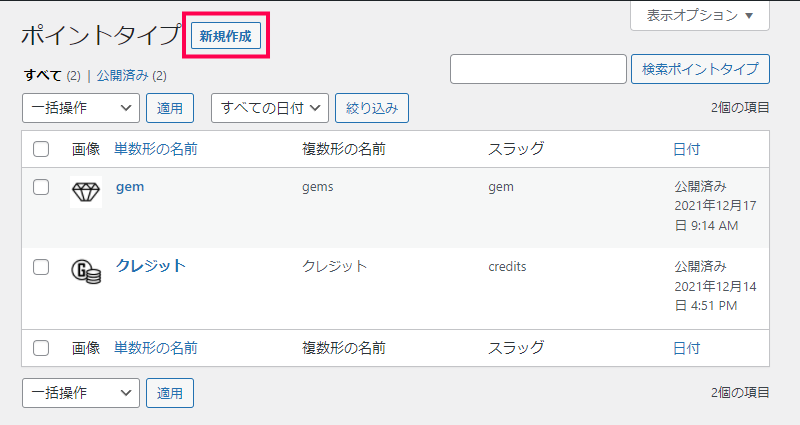
Task: Sort by 単数形の名前 in the header
Action: [x=156, y=149]
